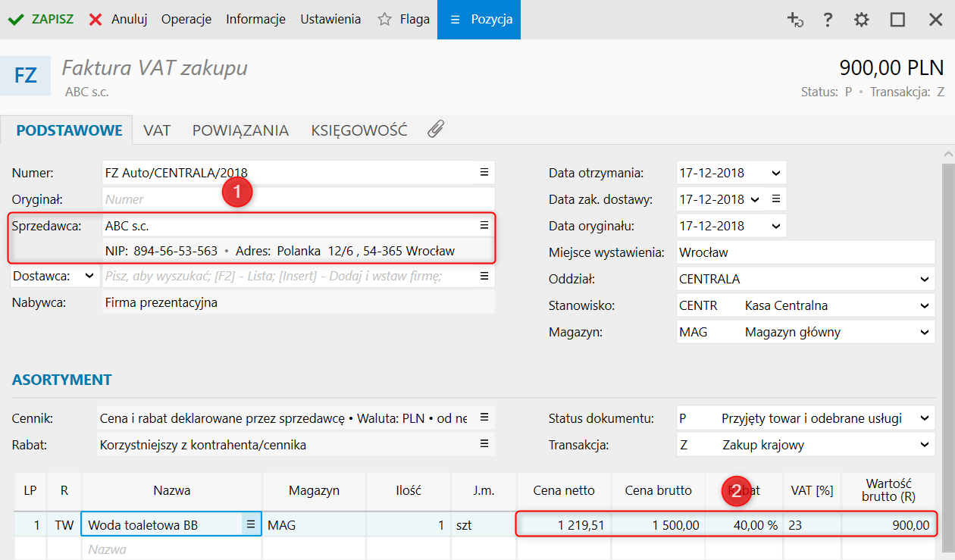Click the paperclip attachments icon
The image size is (955, 560).
click(435, 130)
